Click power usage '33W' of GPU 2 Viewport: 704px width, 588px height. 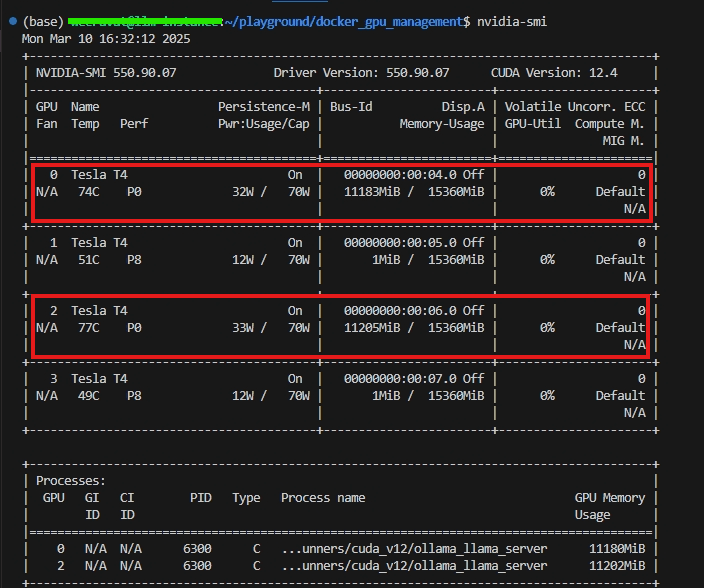[x=243, y=328]
